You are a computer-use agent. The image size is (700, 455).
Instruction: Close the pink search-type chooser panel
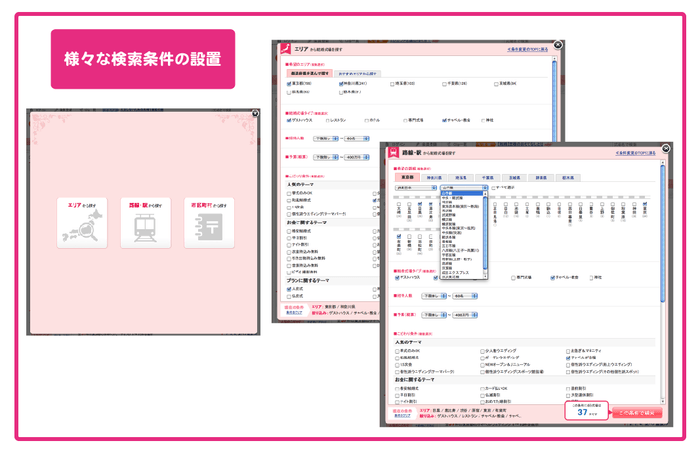255,113
